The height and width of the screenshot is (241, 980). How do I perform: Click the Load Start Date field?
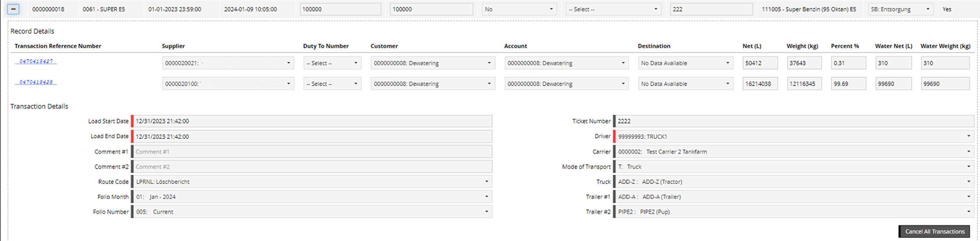(x=312, y=121)
